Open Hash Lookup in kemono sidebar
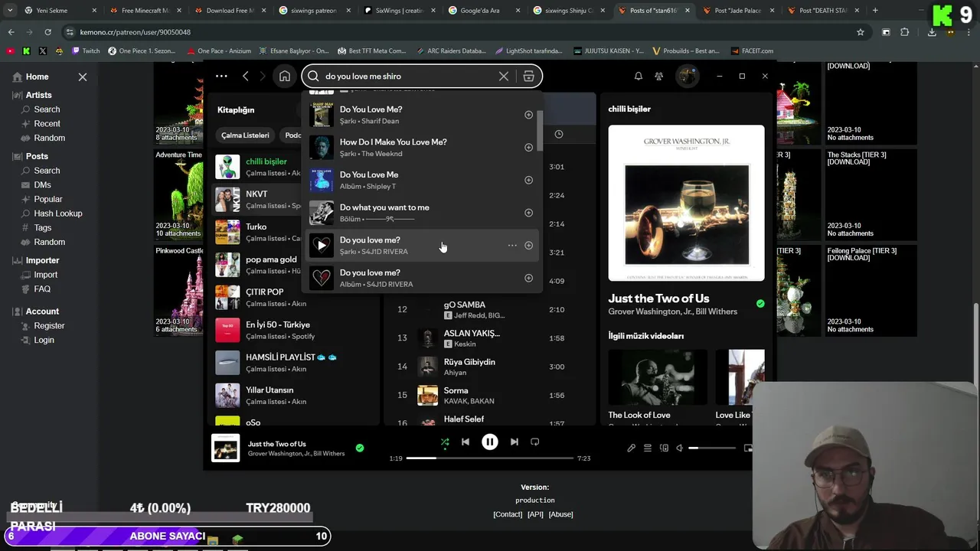This screenshot has width=980, height=551. (58, 214)
